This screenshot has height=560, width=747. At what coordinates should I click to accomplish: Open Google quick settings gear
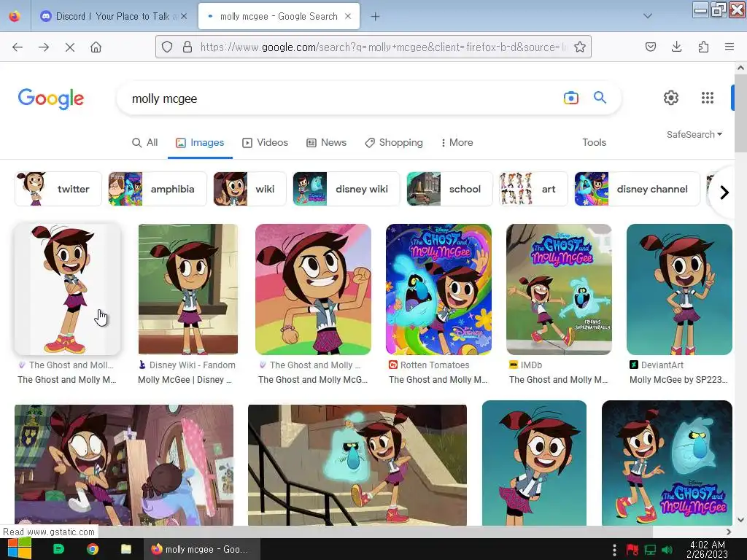coord(671,98)
